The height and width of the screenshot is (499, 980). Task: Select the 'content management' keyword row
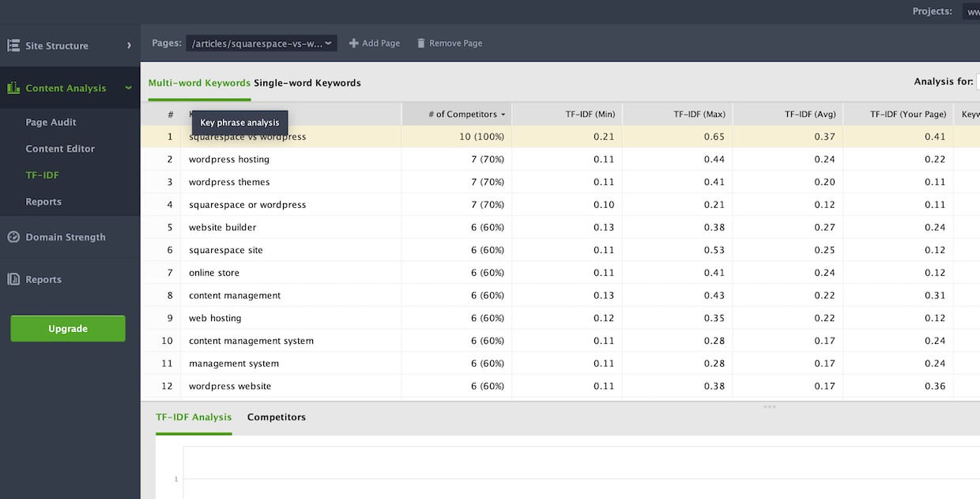point(560,295)
